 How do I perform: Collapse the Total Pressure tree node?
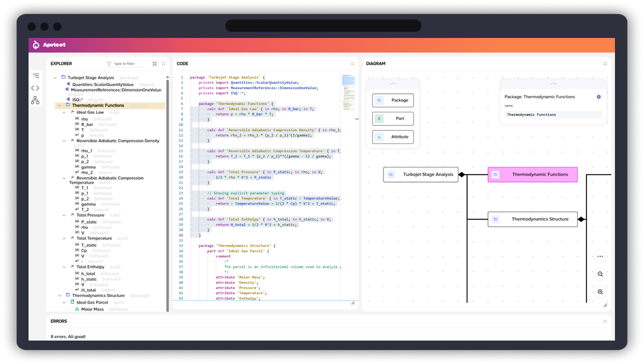(x=64, y=215)
